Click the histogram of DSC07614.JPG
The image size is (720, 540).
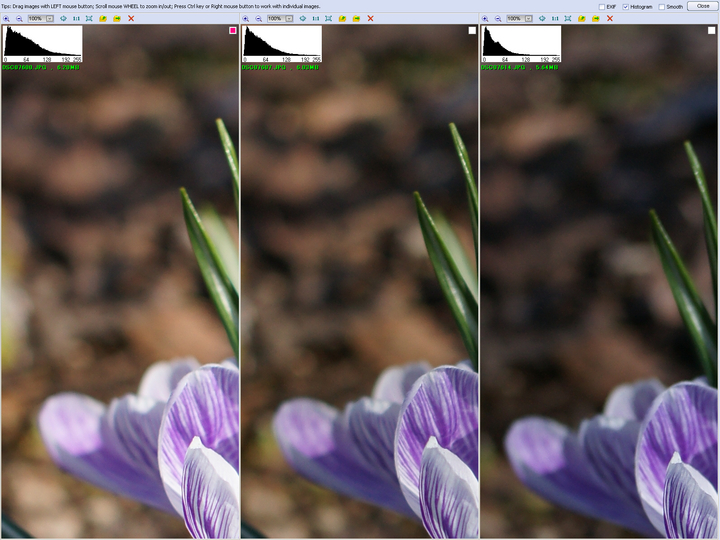pos(521,44)
